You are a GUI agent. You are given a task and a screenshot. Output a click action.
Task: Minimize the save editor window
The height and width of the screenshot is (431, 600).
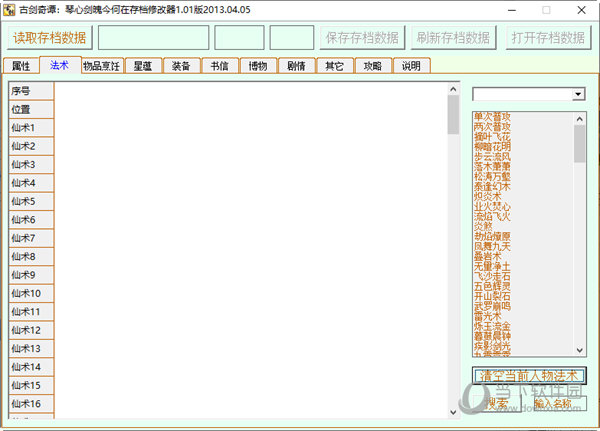[x=512, y=10]
